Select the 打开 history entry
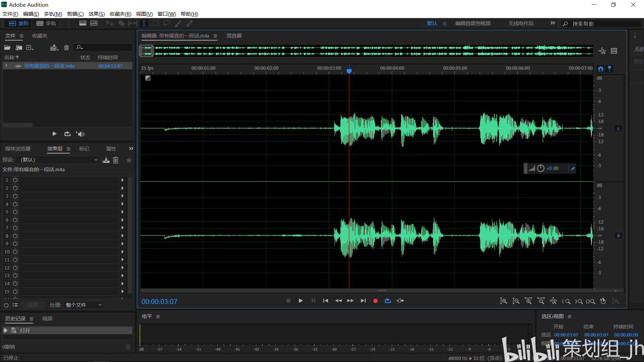This screenshot has height=362, width=644. click(x=67, y=330)
